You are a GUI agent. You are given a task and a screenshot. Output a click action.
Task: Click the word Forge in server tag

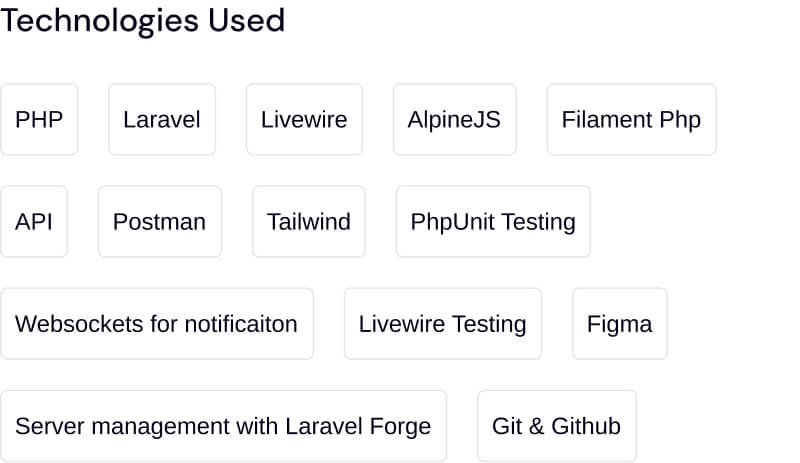click(399, 426)
